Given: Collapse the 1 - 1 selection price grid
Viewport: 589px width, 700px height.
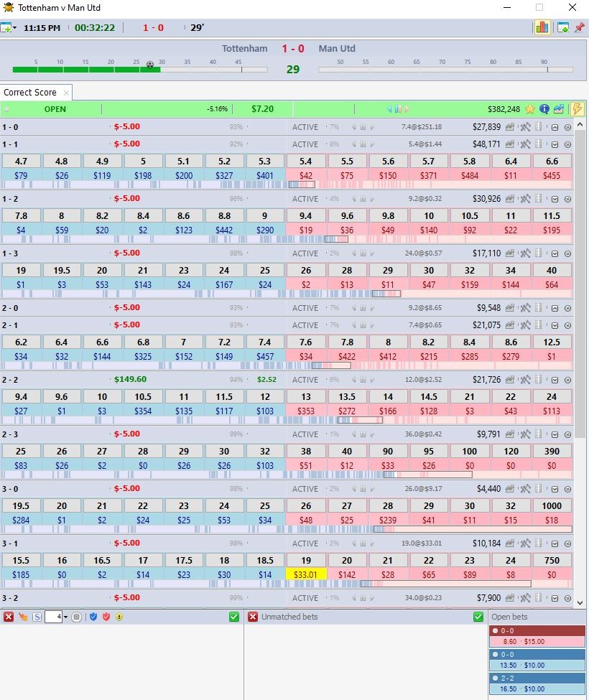Looking at the screenshot, I should pyautogui.click(x=555, y=144).
